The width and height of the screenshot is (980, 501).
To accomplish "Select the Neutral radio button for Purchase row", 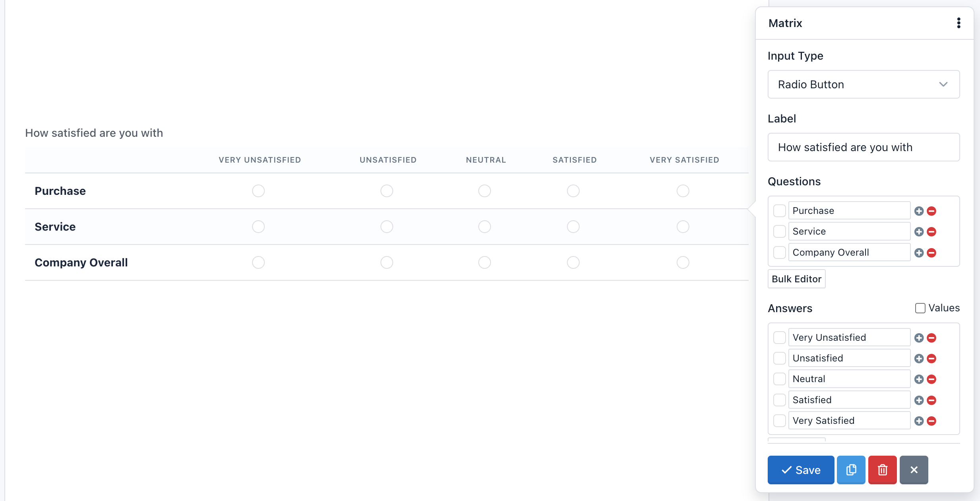I will point(485,190).
